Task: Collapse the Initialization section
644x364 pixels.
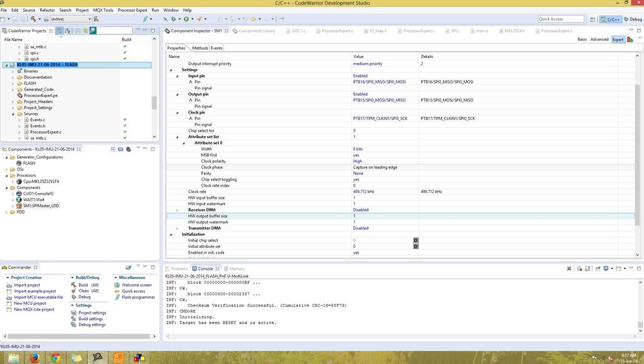Action: click(171, 234)
